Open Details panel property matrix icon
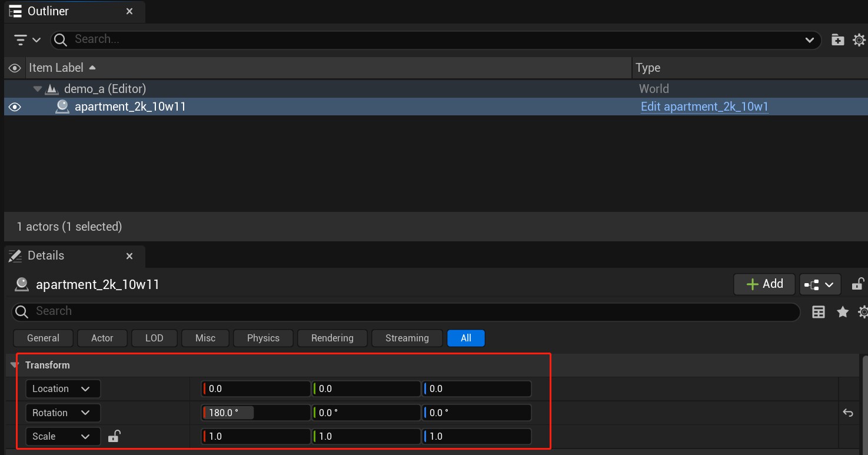868x455 pixels. tap(819, 312)
